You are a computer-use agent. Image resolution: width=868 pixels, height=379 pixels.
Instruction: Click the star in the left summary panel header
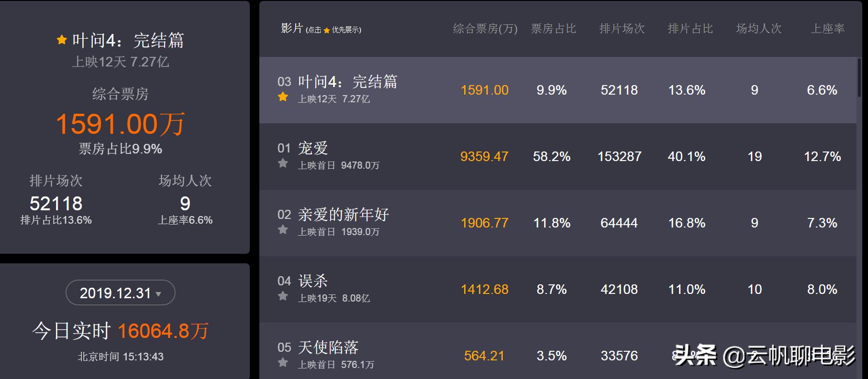coord(61,40)
